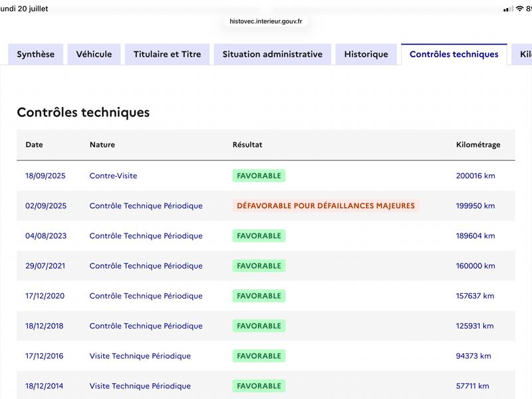The image size is (532, 399).
Task: Click the histovec.interieur.gouv.fr address bar
Action: tap(265, 21)
